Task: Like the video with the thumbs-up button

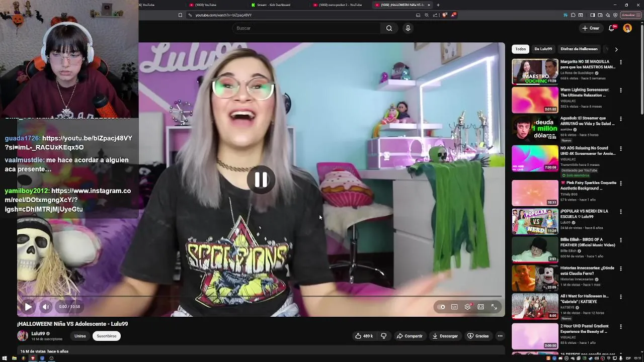Action: 364,336
